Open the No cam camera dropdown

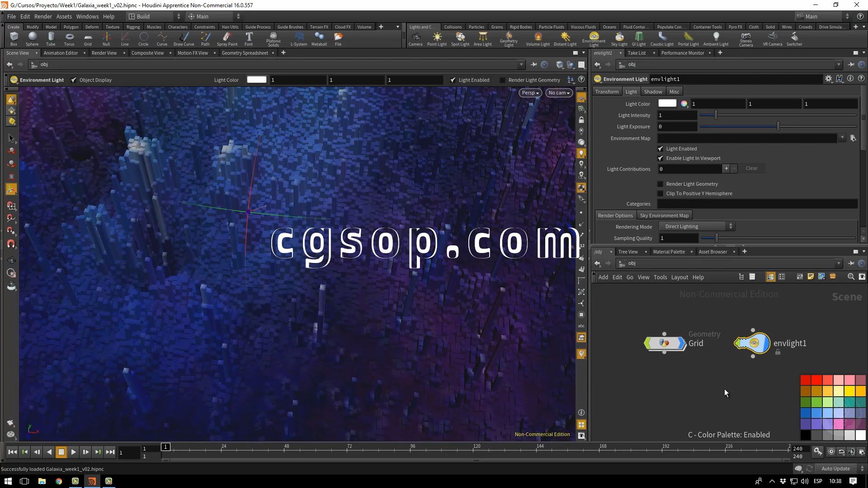[x=559, y=93]
